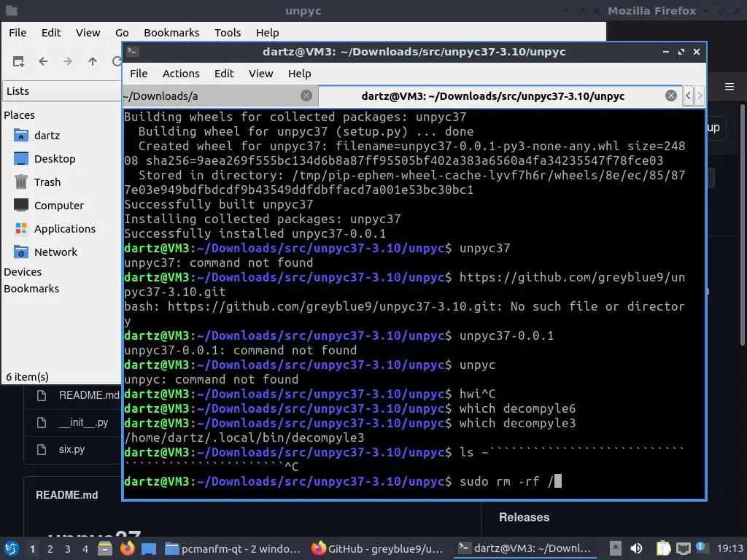Image resolution: width=747 pixels, height=560 pixels.
Task: Open README.md file link on GitHub page
Action: click(89, 395)
